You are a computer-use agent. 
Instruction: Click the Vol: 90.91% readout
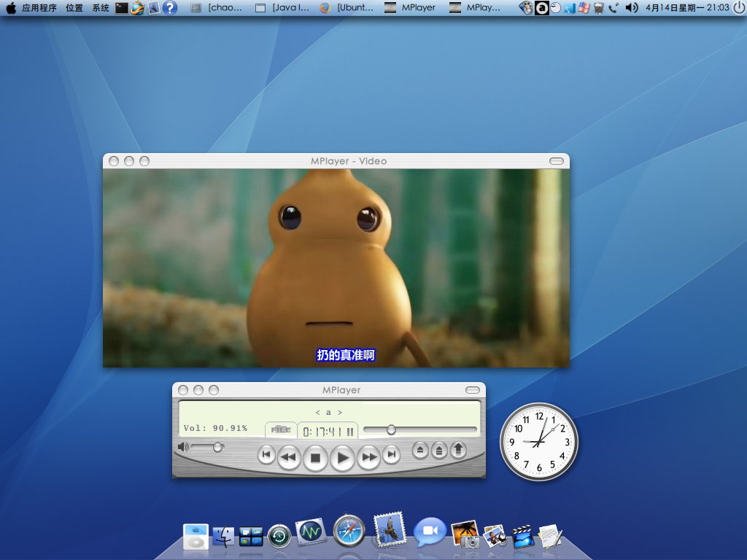pyautogui.click(x=215, y=428)
